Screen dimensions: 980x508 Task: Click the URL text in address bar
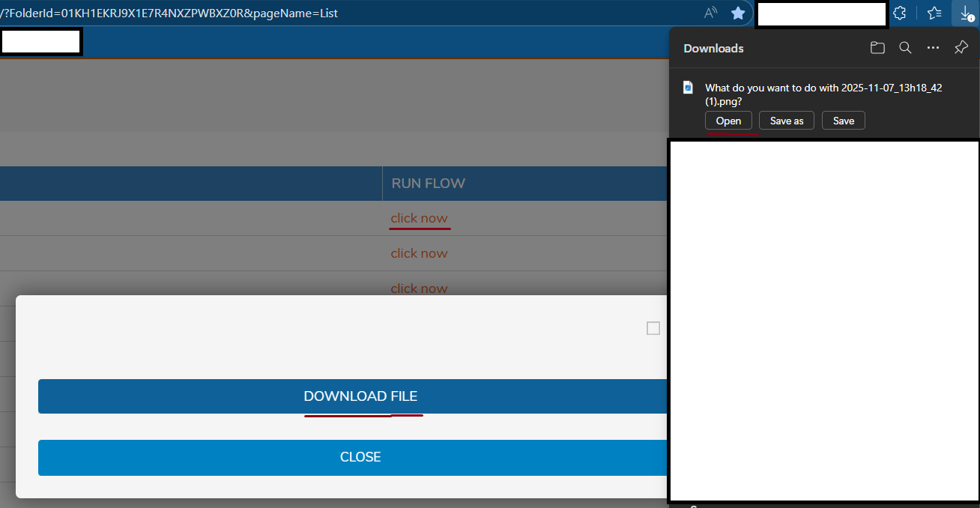(x=169, y=13)
